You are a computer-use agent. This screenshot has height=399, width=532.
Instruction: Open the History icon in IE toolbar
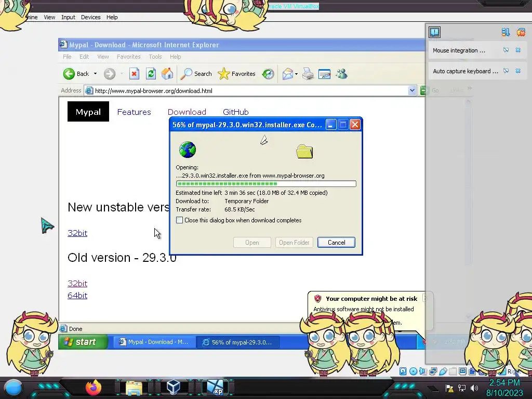pos(268,74)
